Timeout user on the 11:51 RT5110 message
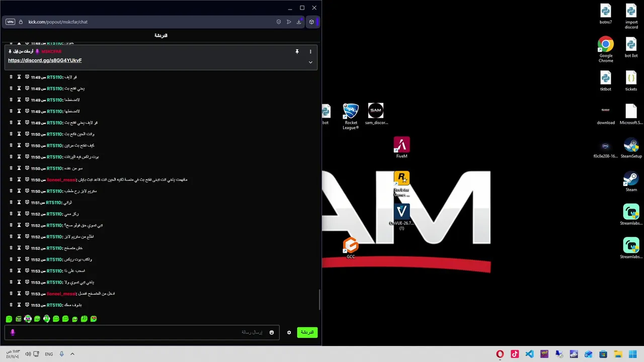The image size is (644, 362). pyautogui.click(x=19, y=203)
